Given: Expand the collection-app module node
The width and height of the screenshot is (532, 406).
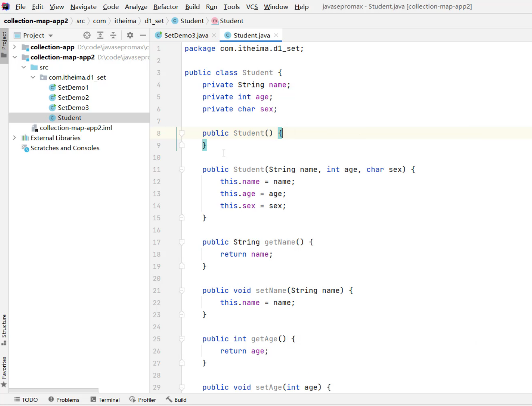Looking at the screenshot, I should tap(14, 47).
